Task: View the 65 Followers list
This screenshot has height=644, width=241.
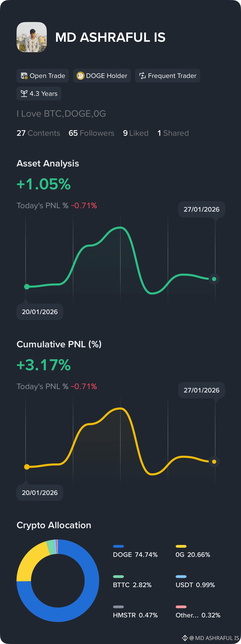Action: pos(91,133)
